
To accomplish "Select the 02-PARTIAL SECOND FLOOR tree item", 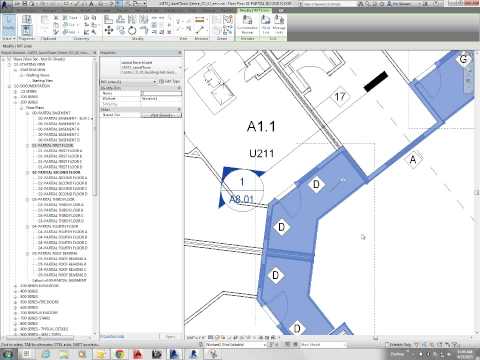I will tap(56, 173).
